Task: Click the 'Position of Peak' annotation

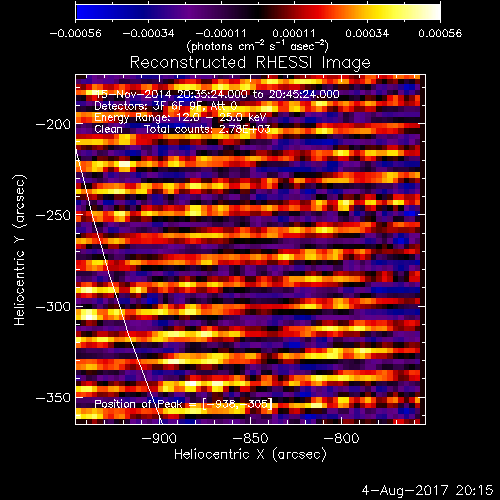Action: coord(183,404)
